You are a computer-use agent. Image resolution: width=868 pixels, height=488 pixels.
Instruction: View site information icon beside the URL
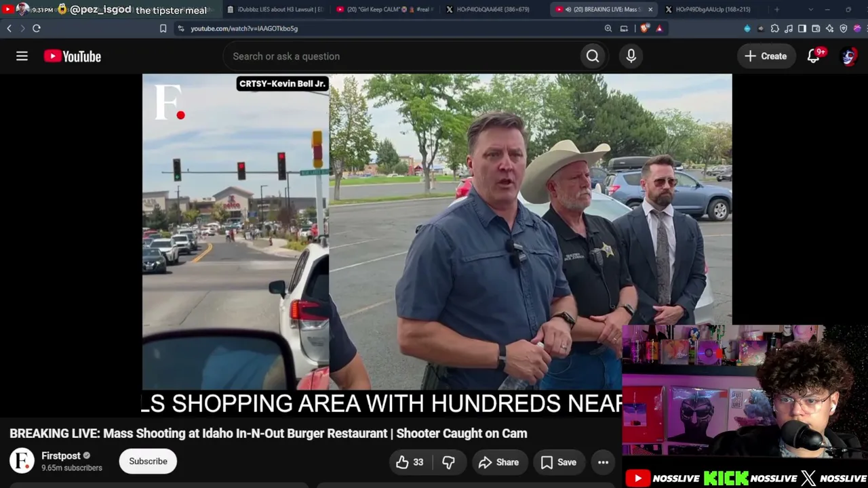pyautogui.click(x=181, y=28)
